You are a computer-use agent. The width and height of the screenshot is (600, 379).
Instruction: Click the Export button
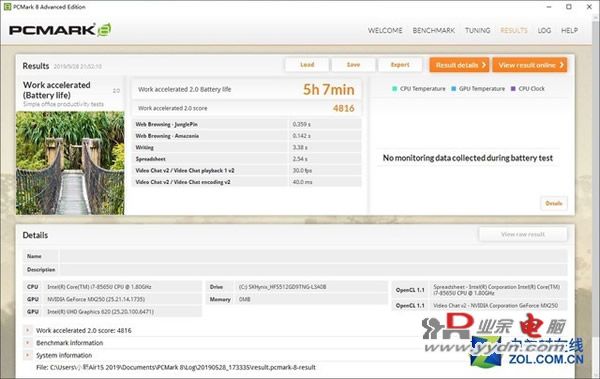pyautogui.click(x=400, y=65)
